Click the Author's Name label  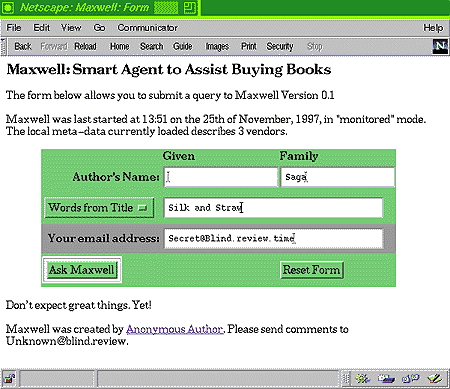click(116, 177)
